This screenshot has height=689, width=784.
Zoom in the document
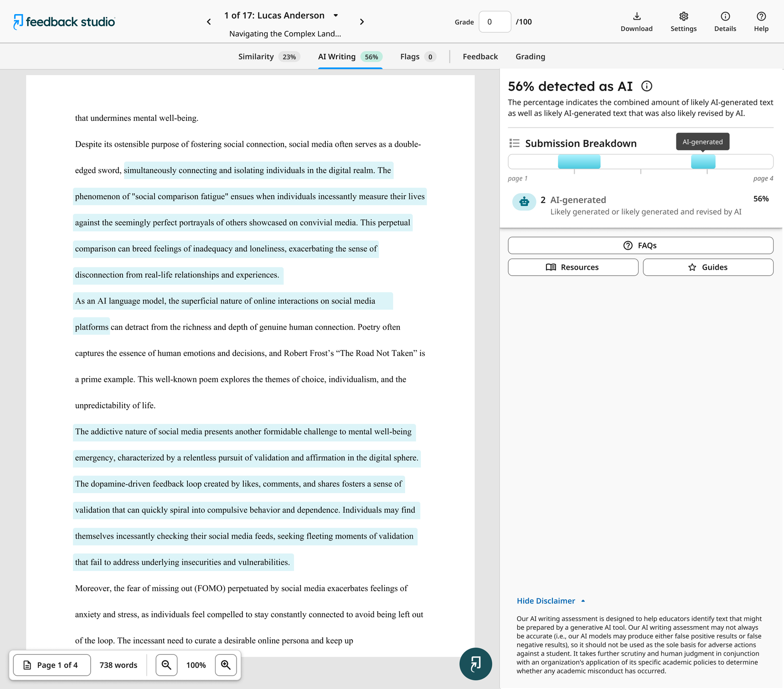226,665
